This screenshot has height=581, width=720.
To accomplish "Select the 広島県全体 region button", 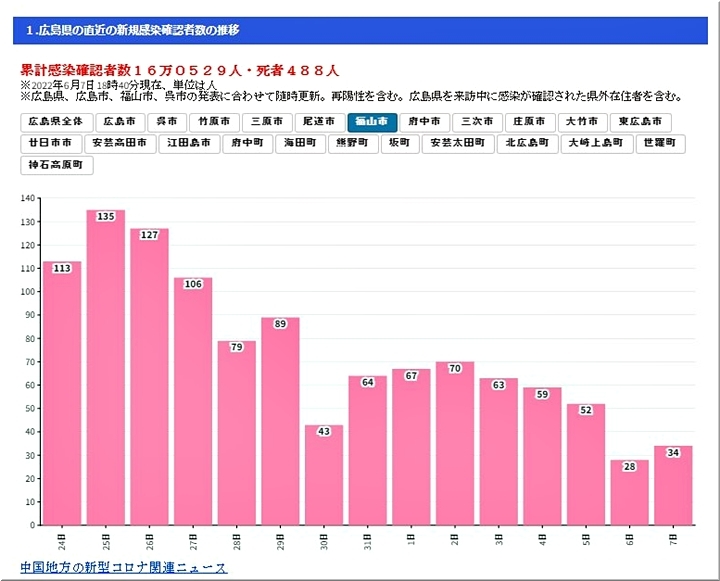I will [x=57, y=122].
